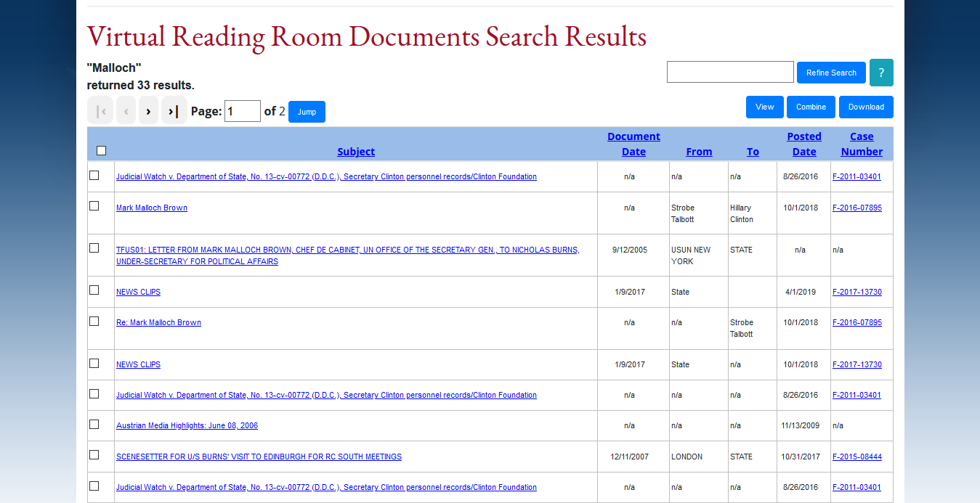This screenshot has width=980, height=503.
Task: Select the 'Hillary Clinton' recipient cell
Action: click(x=753, y=213)
